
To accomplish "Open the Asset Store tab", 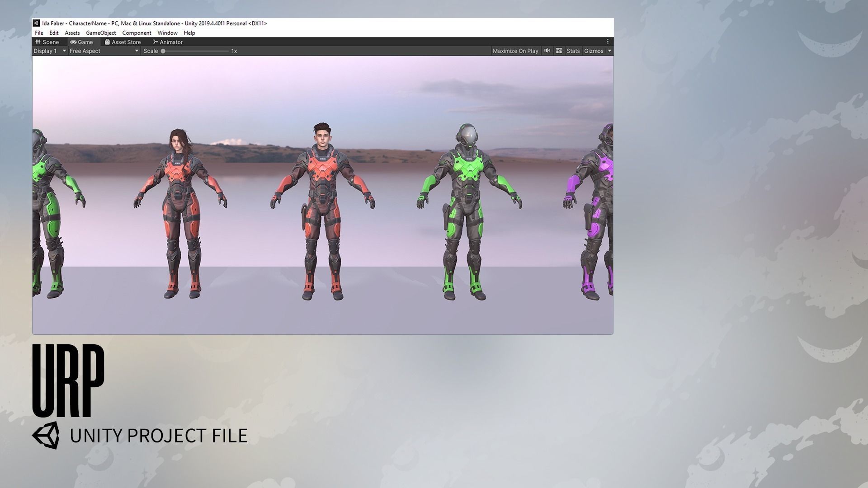I will pos(123,42).
